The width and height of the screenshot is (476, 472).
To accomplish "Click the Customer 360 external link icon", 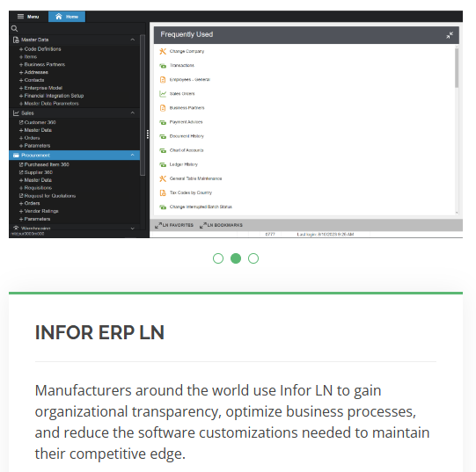I will pos(21,122).
